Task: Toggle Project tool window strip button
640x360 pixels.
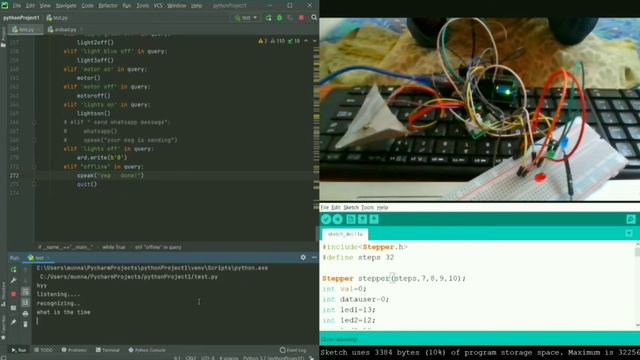Action: point(3,37)
